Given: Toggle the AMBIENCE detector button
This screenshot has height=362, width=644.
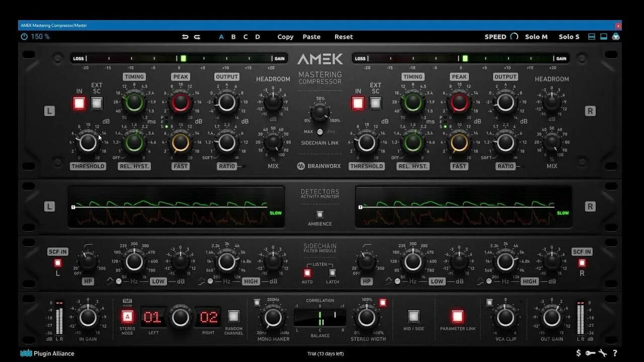Looking at the screenshot, I should [x=320, y=215].
